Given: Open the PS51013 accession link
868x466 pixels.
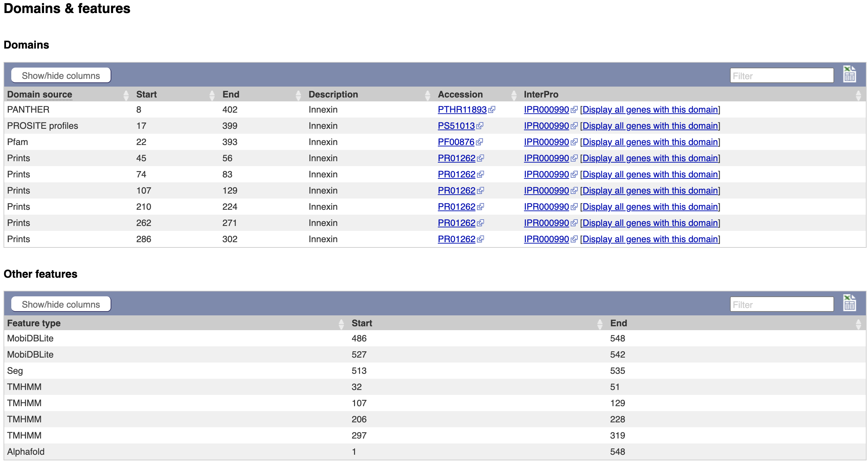Looking at the screenshot, I should pos(456,126).
